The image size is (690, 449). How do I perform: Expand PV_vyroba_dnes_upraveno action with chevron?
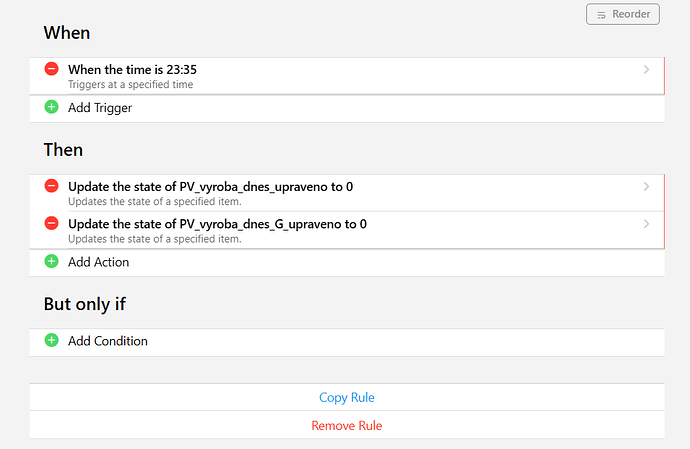tap(646, 187)
